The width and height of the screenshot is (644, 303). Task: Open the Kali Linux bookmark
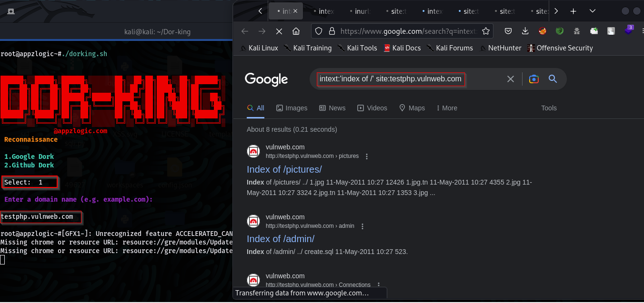tap(260, 48)
